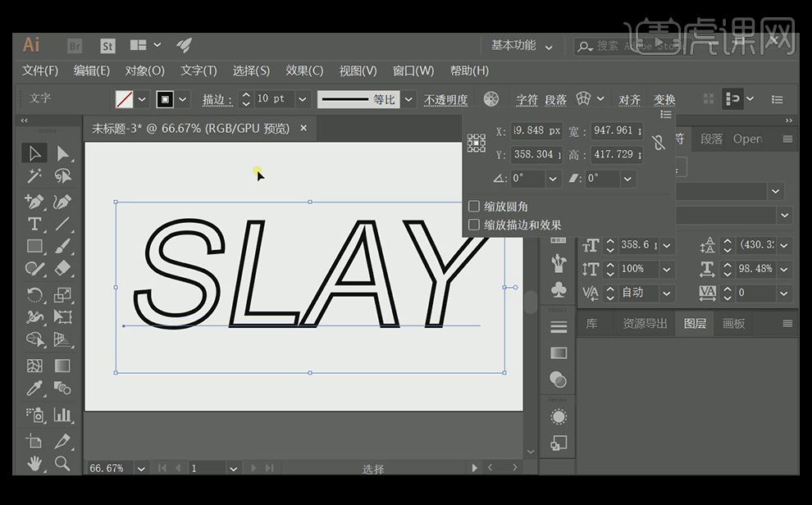The width and height of the screenshot is (812, 505).
Task: Enable the 缩放描边和效果 checkbox
Action: click(x=474, y=225)
